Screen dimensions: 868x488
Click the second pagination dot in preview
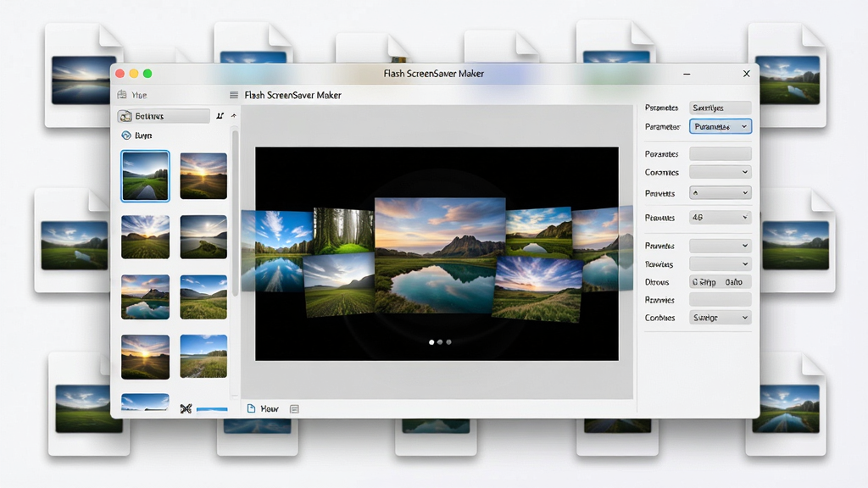coord(440,342)
